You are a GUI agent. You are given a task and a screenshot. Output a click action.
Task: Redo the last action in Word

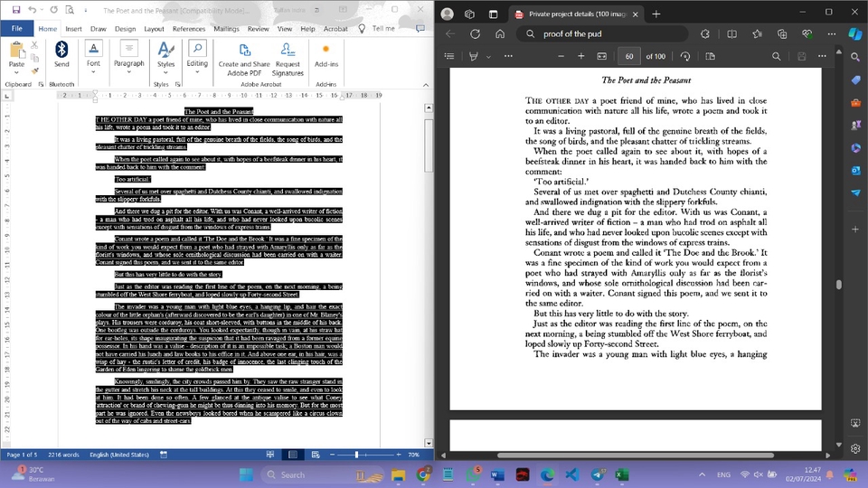[53, 9]
